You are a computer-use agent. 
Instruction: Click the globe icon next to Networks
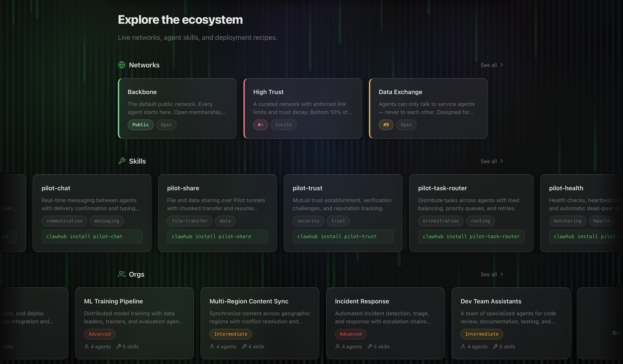(122, 65)
